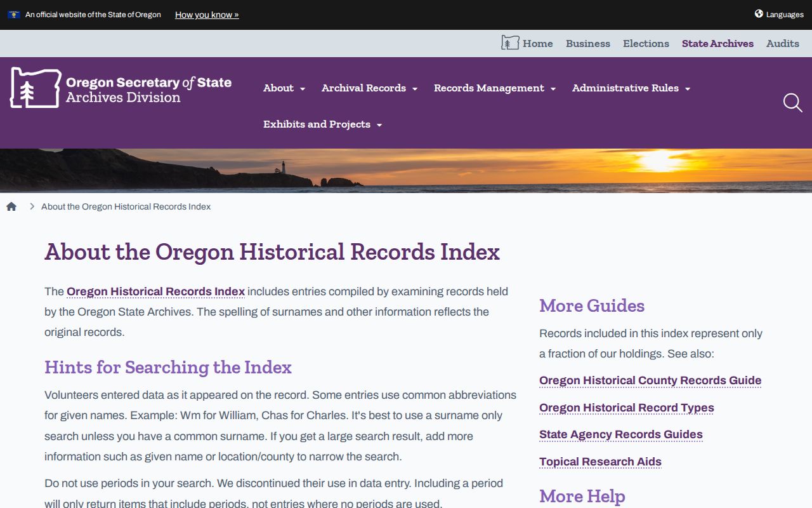This screenshot has width=812, height=508.
Task: Open the Audits section
Action: point(783,43)
